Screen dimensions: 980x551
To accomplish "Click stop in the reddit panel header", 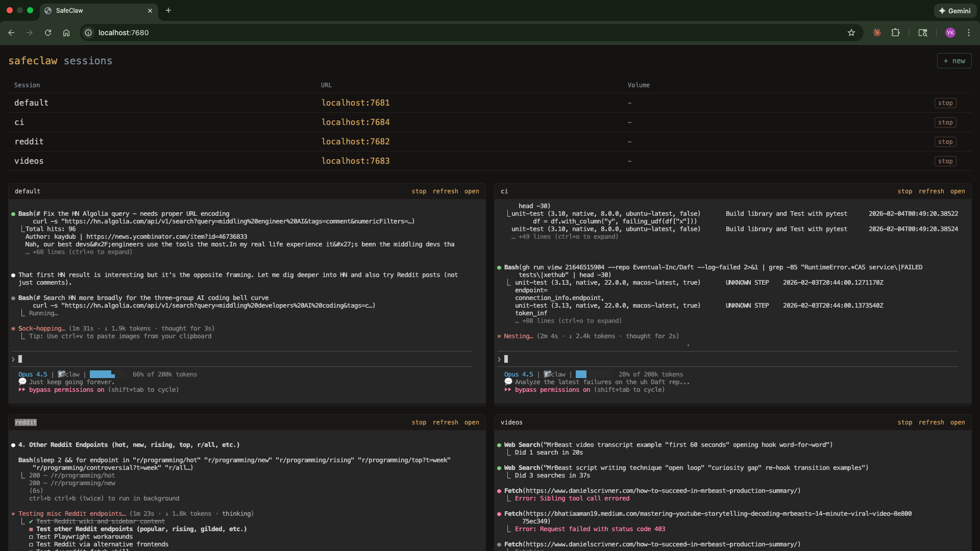I will point(419,422).
